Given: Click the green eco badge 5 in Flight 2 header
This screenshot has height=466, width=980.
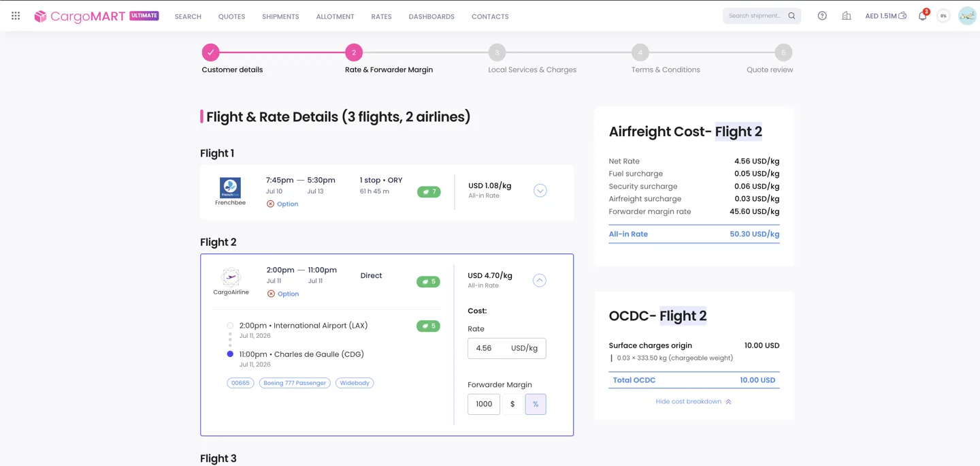Looking at the screenshot, I should 428,281.
